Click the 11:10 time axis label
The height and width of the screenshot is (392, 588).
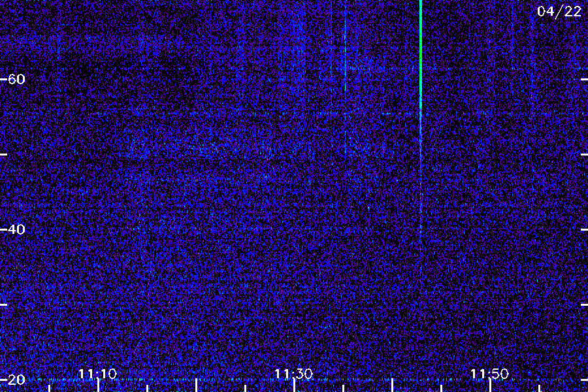pyautogui.click(x=97, y=374)
